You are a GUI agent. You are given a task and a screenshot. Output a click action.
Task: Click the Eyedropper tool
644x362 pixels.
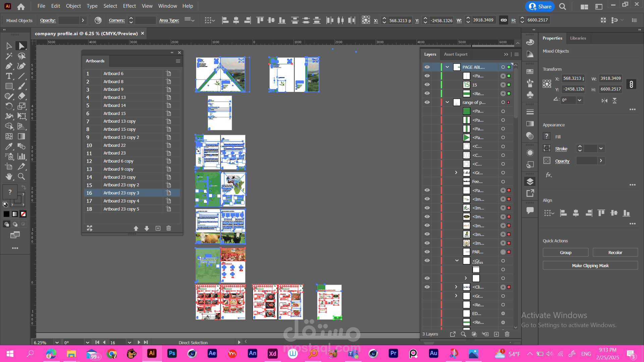coord(9,146)
